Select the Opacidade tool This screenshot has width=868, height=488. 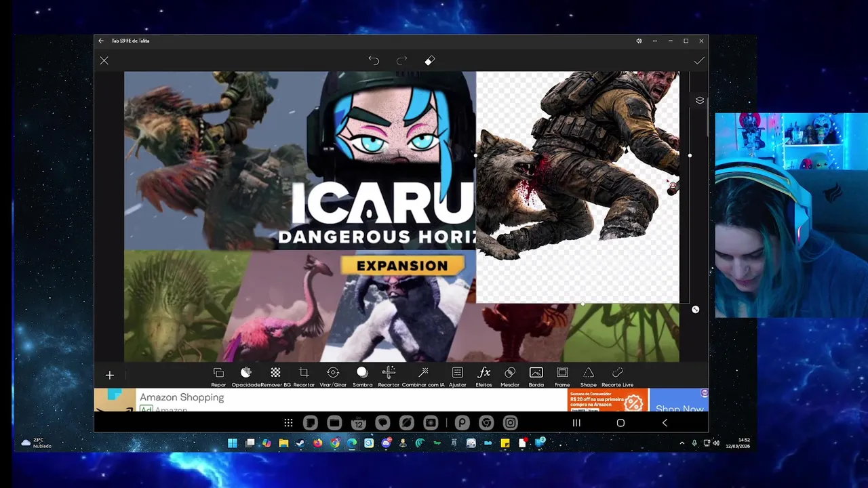(x=246, y=376)
